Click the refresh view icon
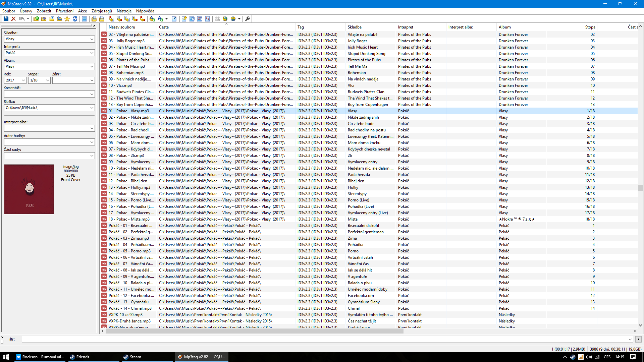 75,19
